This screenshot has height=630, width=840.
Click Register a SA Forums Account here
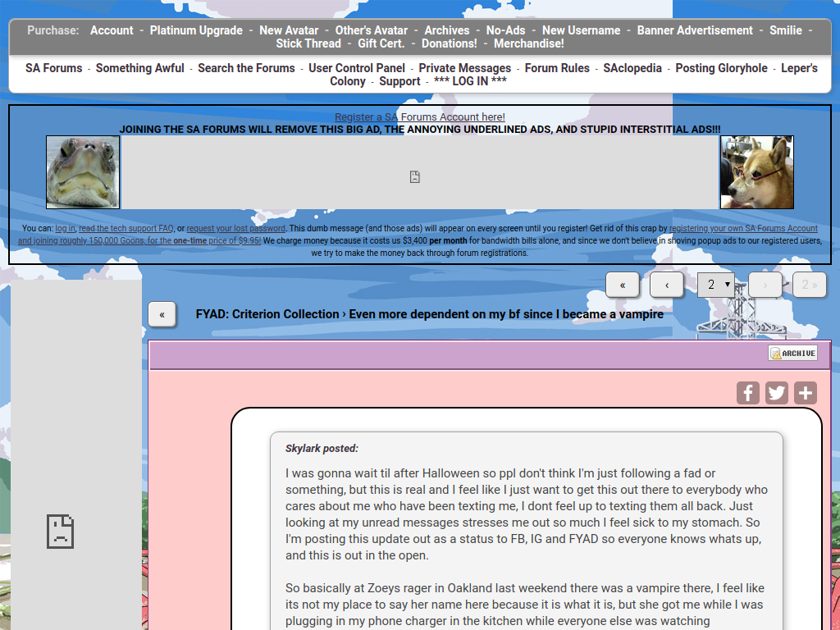pos(420,116)
